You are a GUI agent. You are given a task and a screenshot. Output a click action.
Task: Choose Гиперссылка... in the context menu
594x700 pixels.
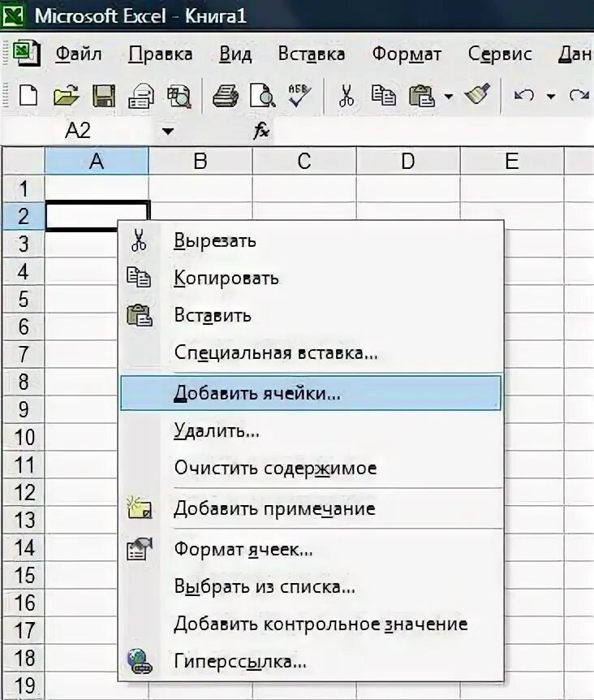[x=311, y=661]
